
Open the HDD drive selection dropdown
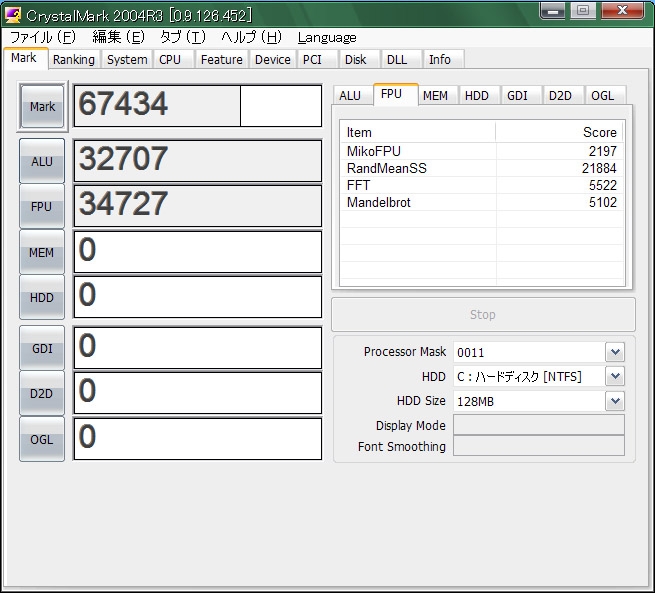(x=615, y=376)
